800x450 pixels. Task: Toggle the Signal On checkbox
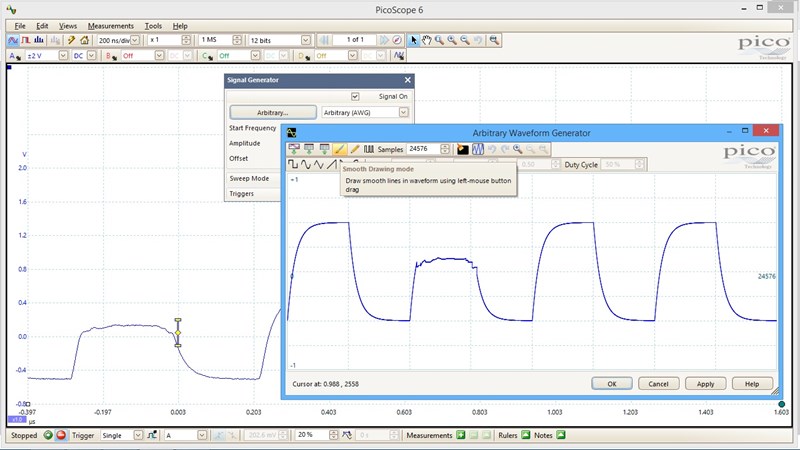pos(355,96)
